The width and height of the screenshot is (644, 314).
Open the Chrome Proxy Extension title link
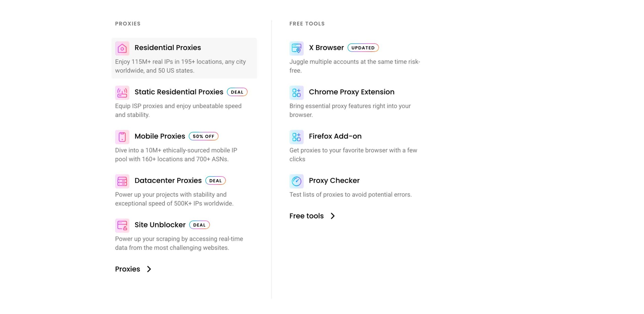coord(351,92)
